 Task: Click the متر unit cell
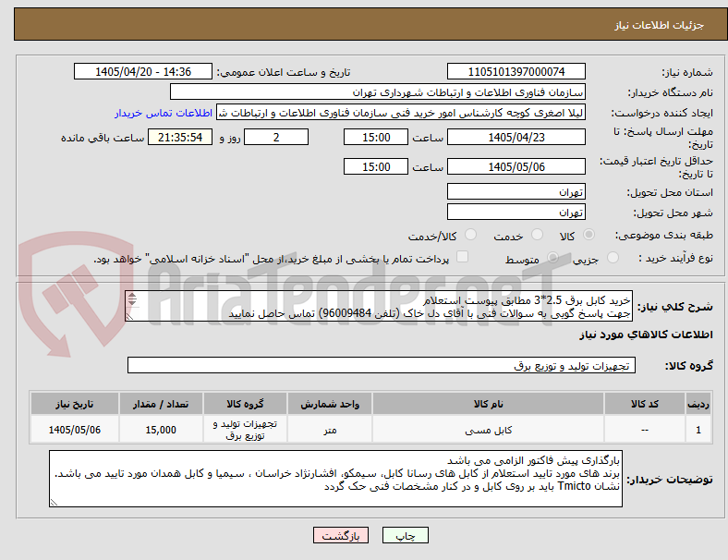point(330,430)
